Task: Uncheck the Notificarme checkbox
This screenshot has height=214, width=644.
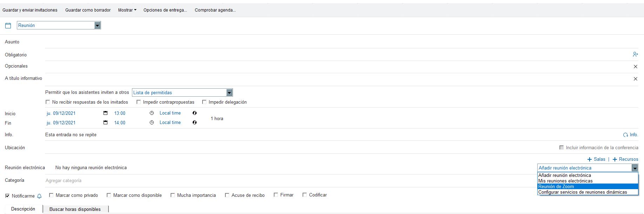Action: [7, 196]
